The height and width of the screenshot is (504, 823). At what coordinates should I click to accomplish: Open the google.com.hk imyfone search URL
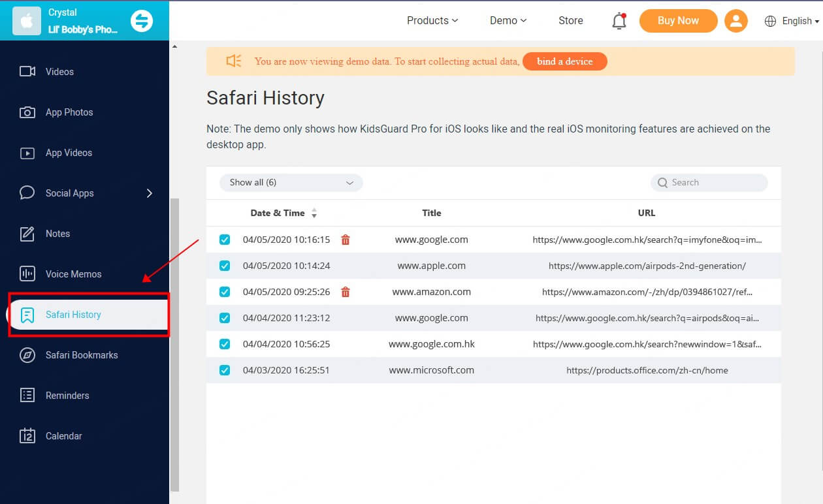coord(647,240)
